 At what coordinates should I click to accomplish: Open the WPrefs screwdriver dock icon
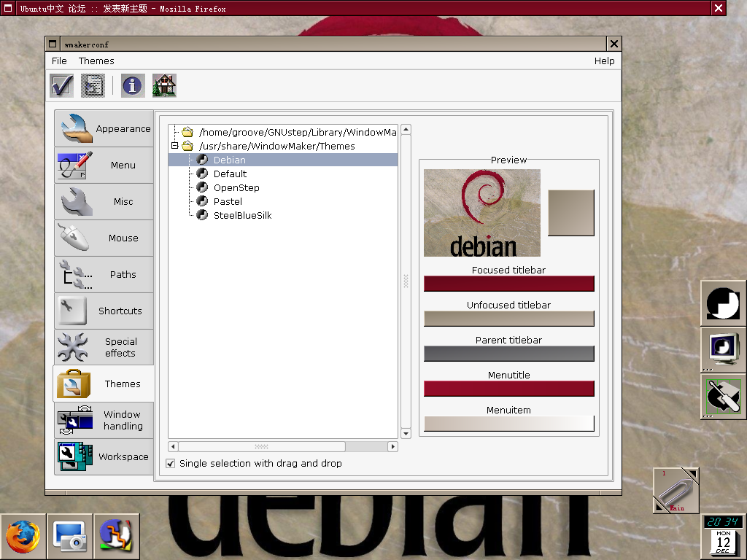coord(723,396)
